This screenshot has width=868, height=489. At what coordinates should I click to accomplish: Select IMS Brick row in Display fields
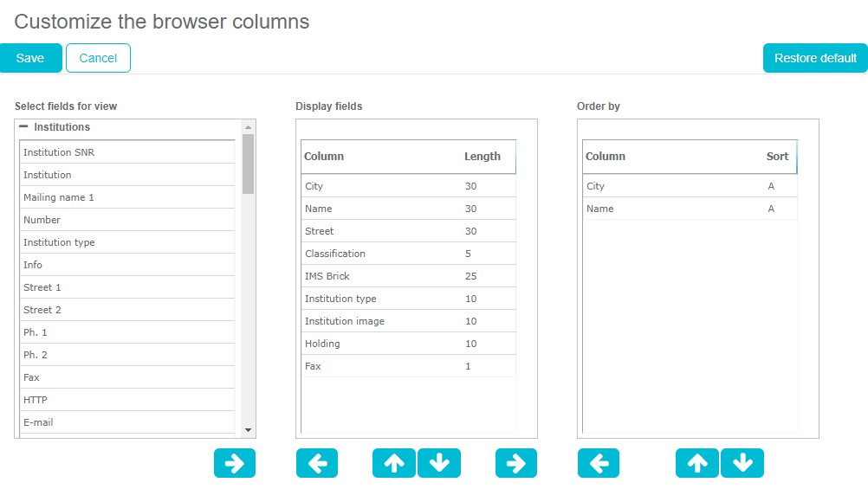click(x=407, y=276)
